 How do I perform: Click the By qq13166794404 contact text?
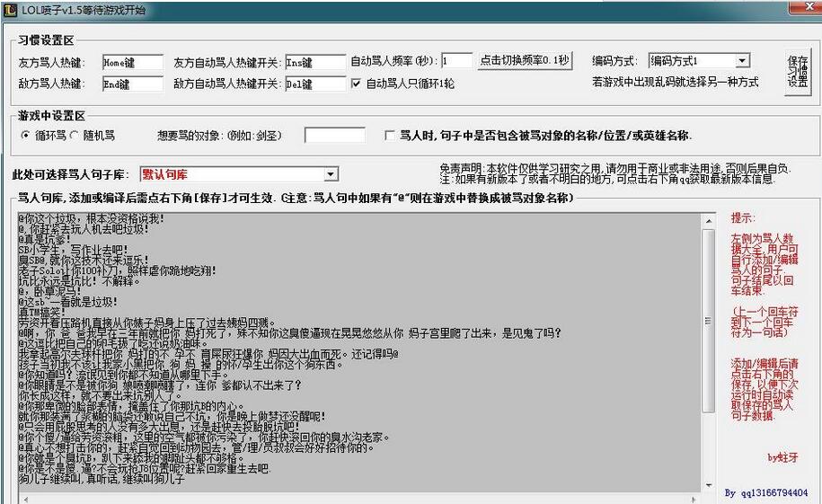coord(766,492)
